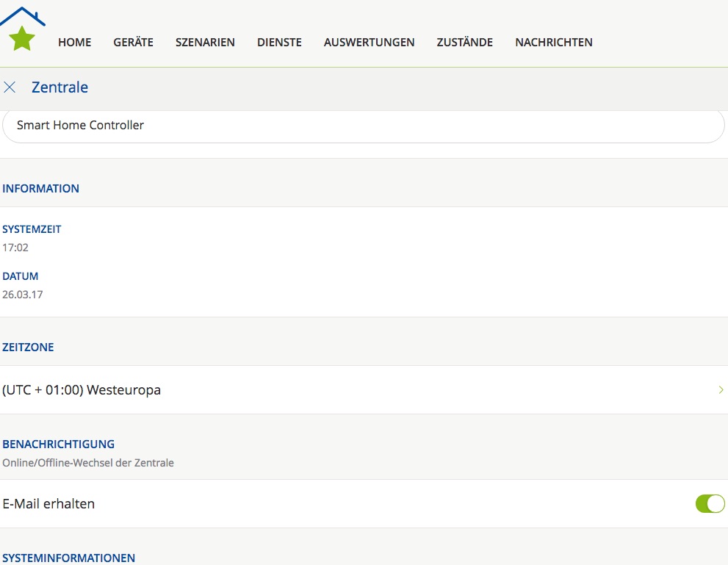Click the Zentrale page title

click(60, 87)
